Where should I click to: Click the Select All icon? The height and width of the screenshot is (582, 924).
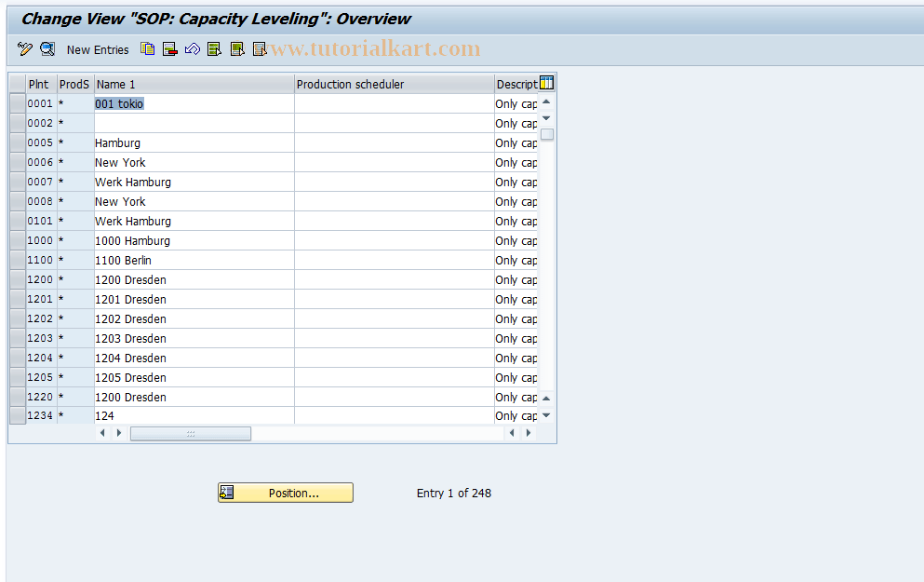click(214, 49)
